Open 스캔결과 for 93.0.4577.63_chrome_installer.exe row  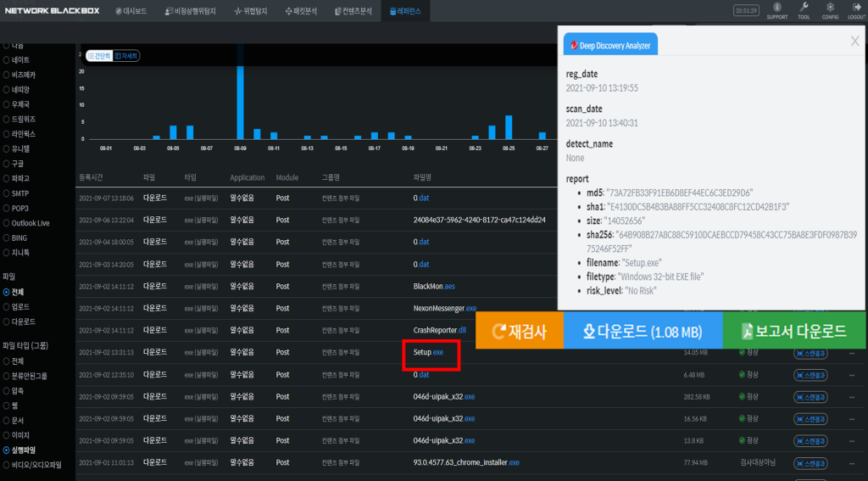810,462
